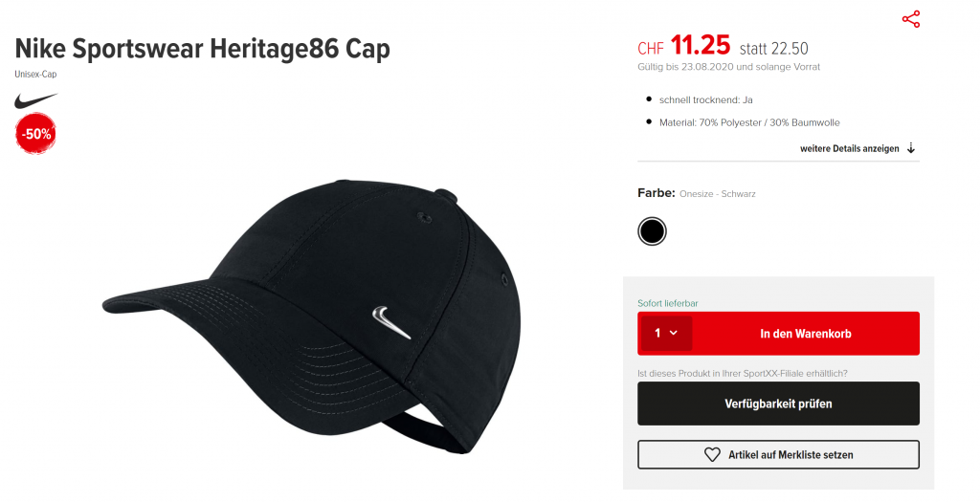Click the red -50% discount badge
Image resolution: width=980 pixels, height=502 pixels.
[x=35, y=134]
